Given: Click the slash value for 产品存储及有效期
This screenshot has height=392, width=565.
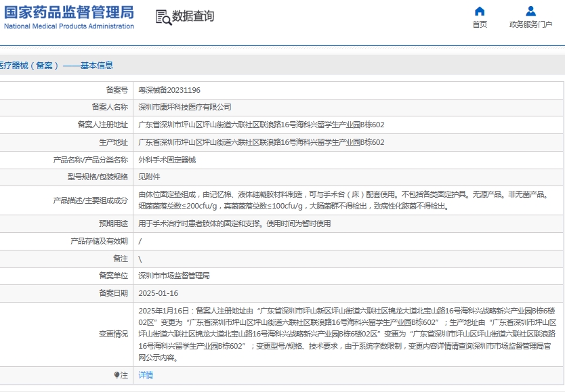Looking at the screenshot, I should (140, 241).
